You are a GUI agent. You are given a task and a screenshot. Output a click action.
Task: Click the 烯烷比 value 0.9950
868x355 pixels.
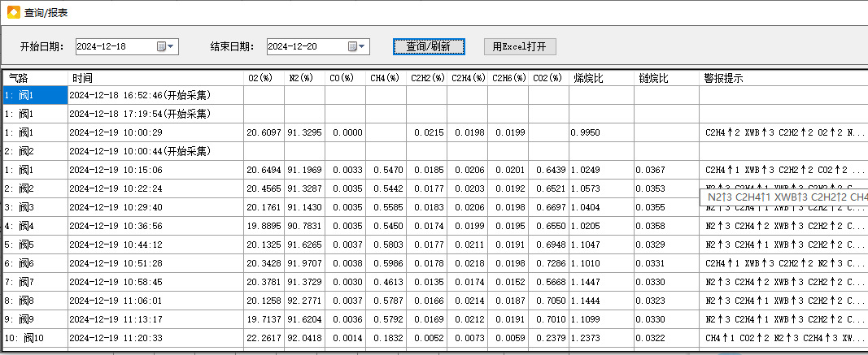(x=602, y=132)
